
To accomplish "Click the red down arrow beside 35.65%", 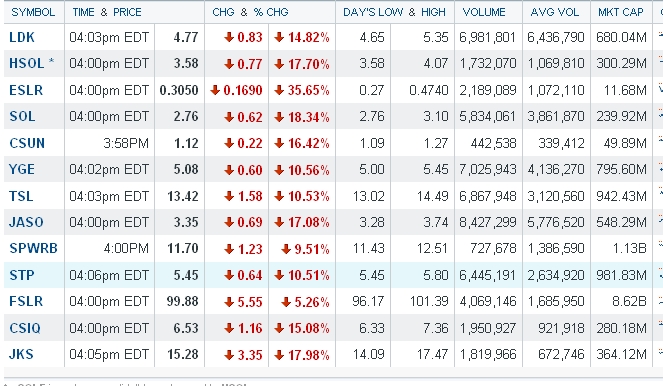I will [x=279, y=90].
